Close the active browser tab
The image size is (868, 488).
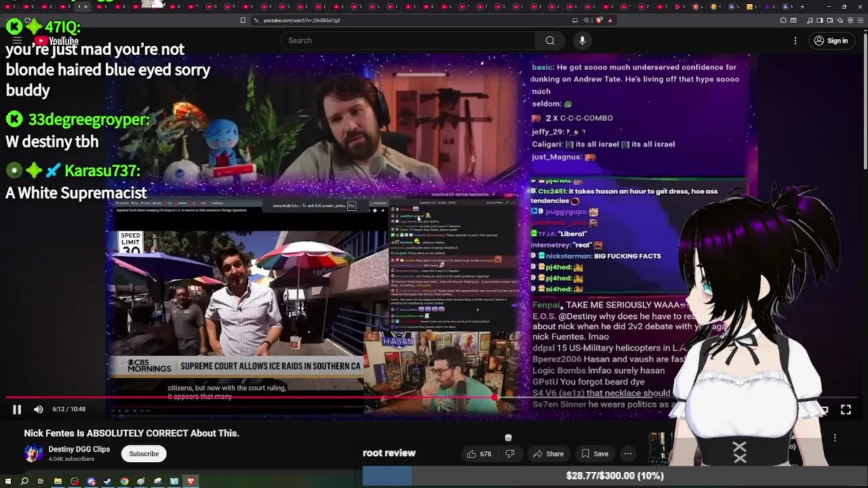click(85, 7)
